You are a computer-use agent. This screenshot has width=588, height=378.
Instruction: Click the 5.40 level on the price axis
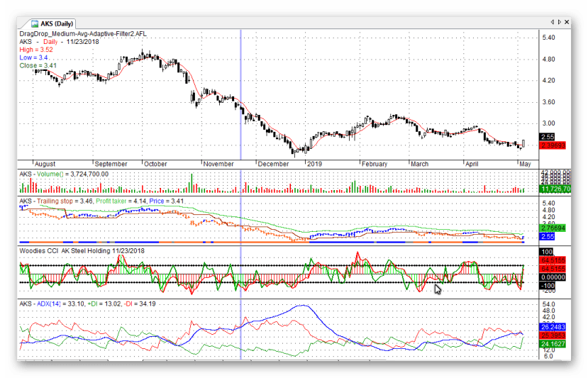click(548, 38)
